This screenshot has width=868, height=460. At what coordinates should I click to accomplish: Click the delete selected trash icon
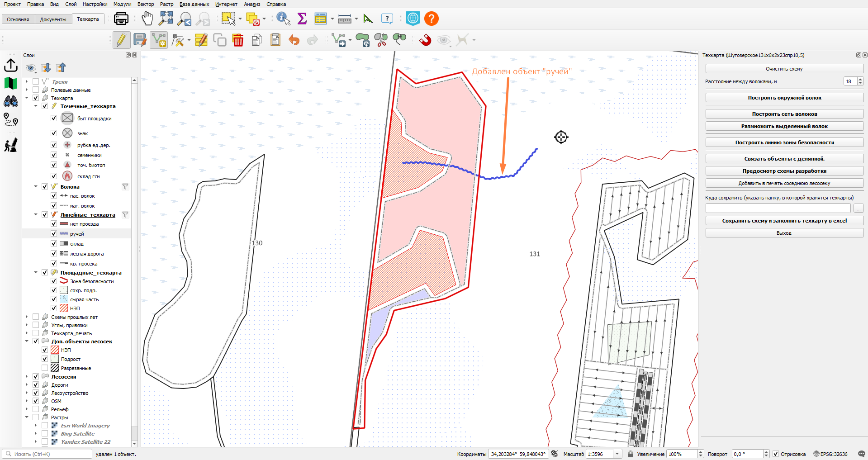[x=238, y=40]
